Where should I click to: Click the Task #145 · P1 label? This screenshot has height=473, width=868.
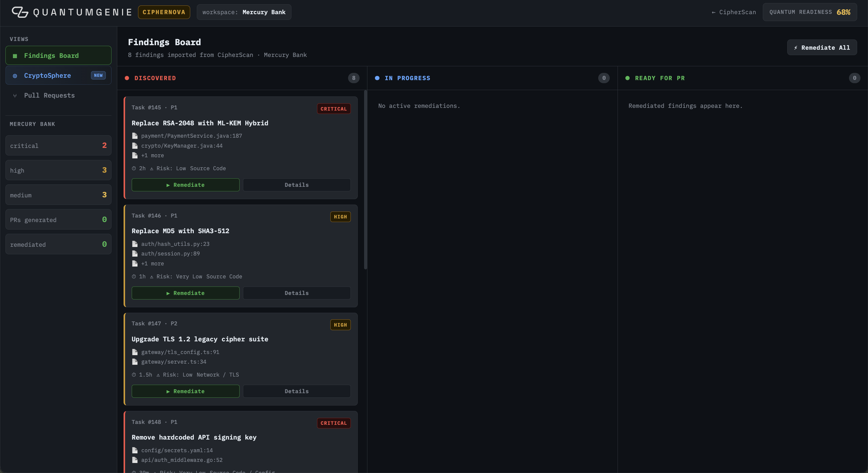(x=154, y=108)
